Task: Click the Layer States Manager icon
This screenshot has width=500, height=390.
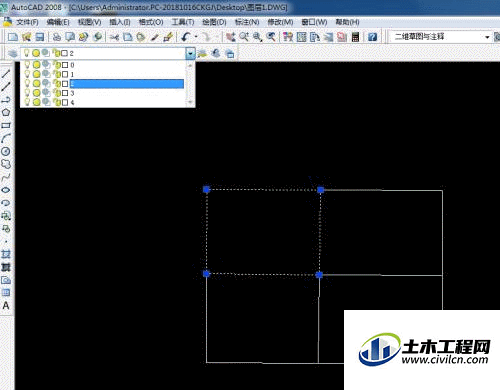Action: tap(230, 53)
